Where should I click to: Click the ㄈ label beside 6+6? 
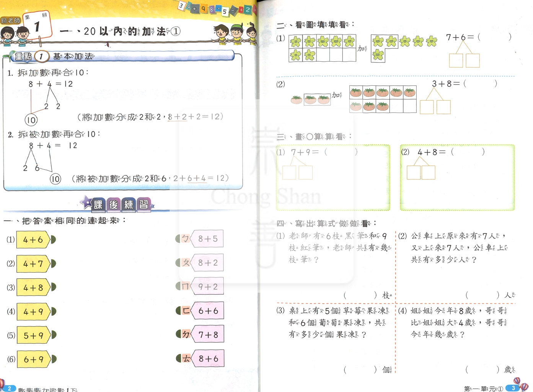185,311
